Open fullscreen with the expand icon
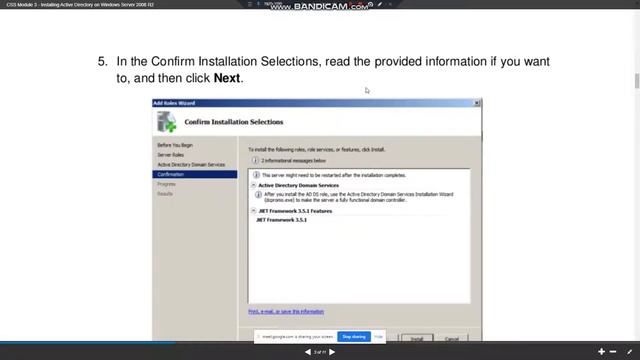 (629, 352)
